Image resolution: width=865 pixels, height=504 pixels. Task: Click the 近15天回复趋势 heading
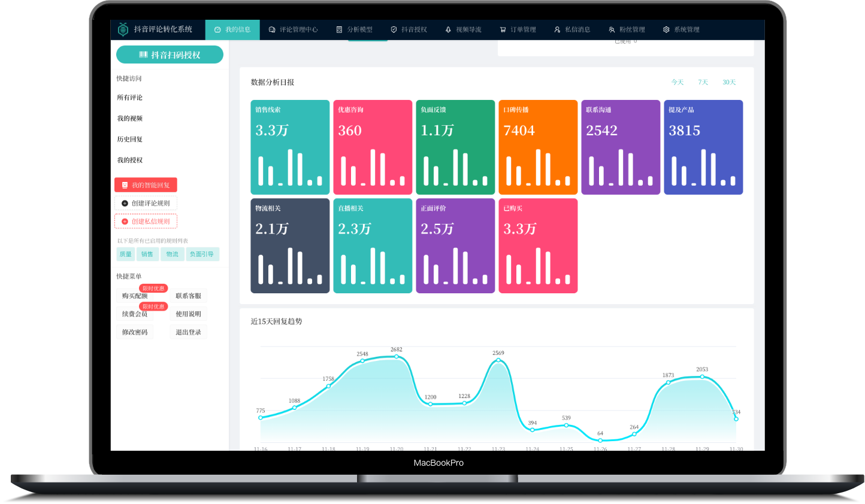pyautogui.click(x=276, y=321)
